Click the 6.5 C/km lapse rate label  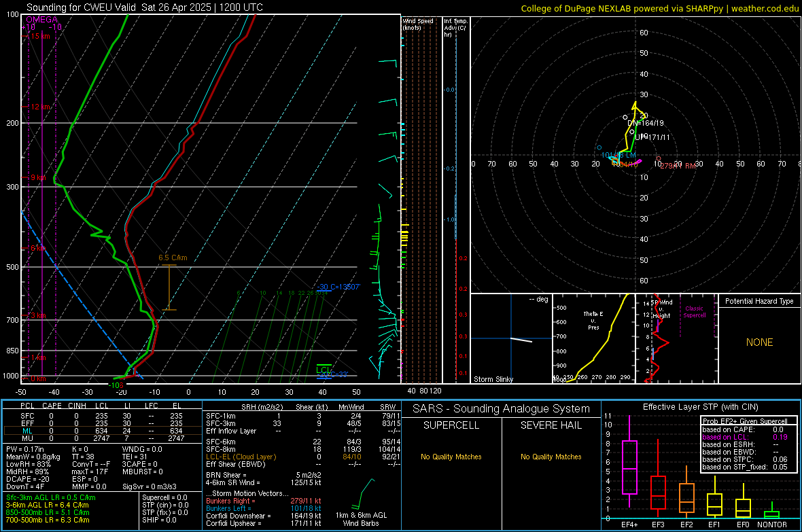[173, 258]
